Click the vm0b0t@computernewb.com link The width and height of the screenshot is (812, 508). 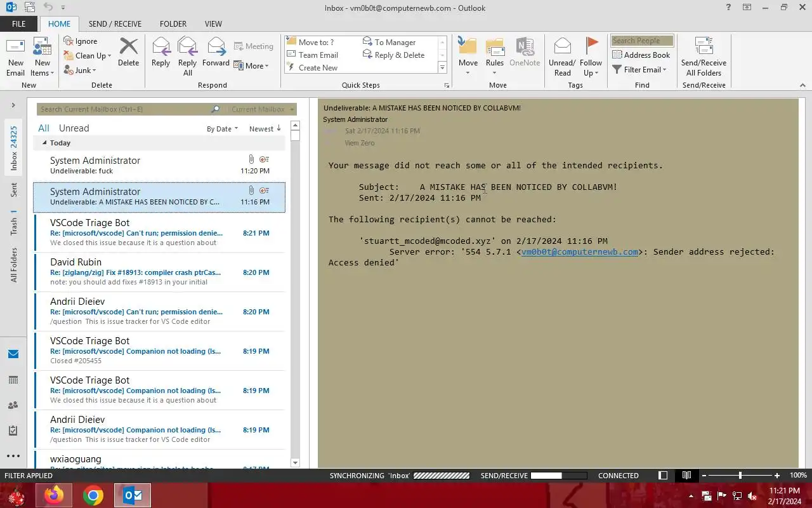pyautogui.click(x=579, y=252)
